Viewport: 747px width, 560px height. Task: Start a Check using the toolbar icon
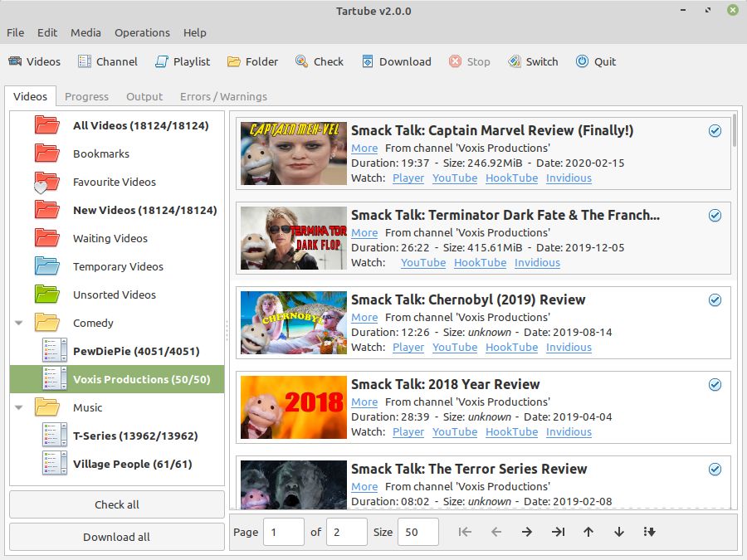click(x=320, y=61)
